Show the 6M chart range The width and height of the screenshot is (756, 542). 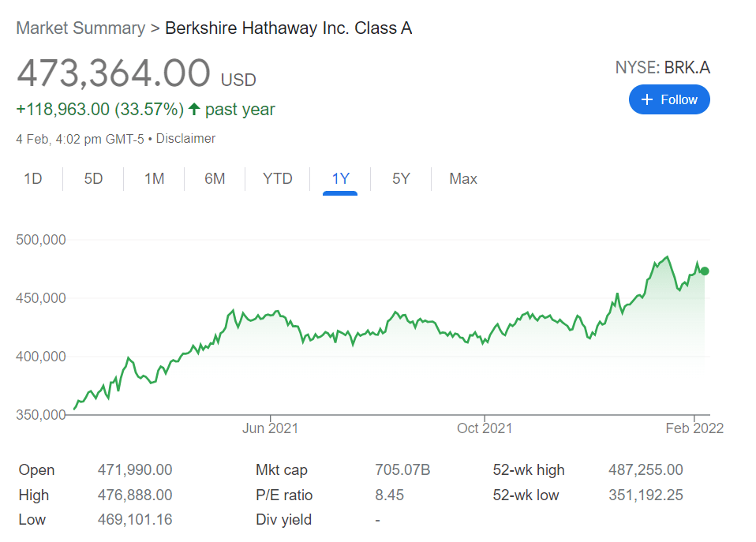[215, 179]
